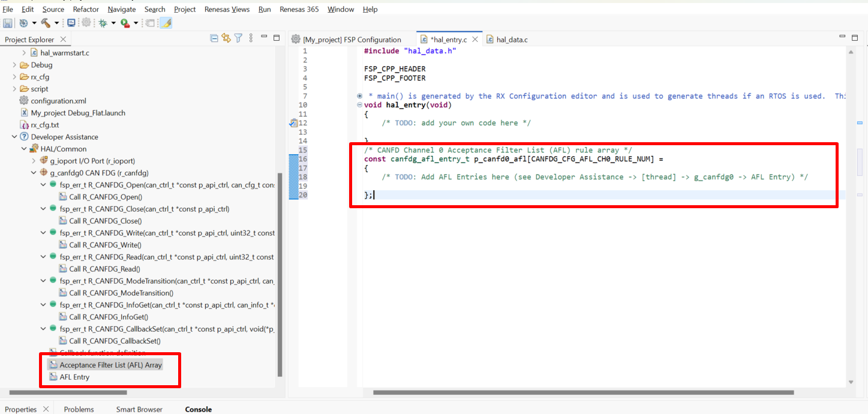
Task: Click the green bug Debug icon
Action: (x=103, y=23)
